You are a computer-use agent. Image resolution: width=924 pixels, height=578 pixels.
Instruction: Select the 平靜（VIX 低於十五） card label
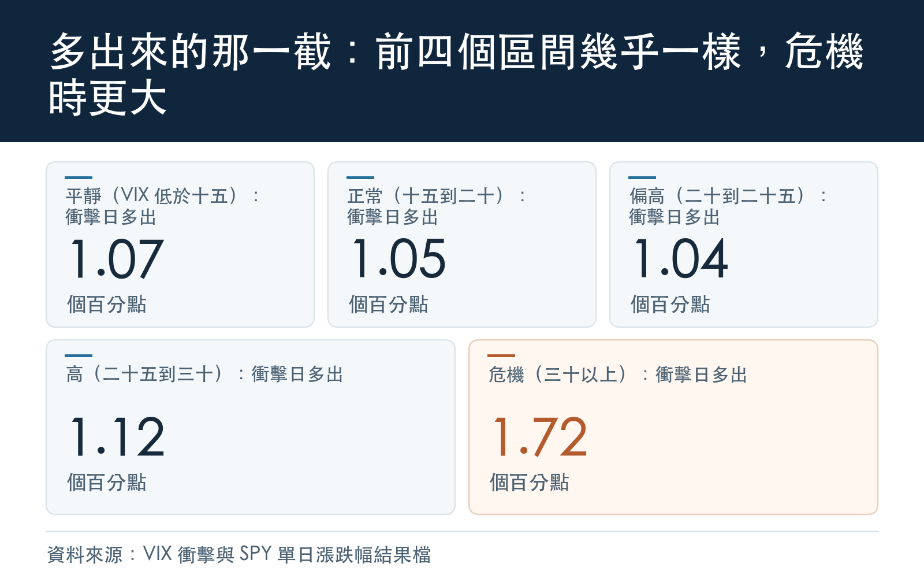coord(162,206)
